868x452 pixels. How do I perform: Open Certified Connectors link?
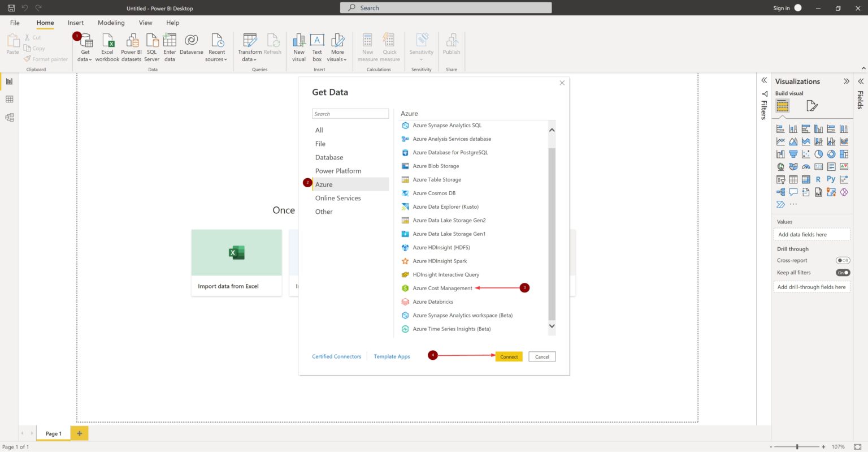coord(336,356)
